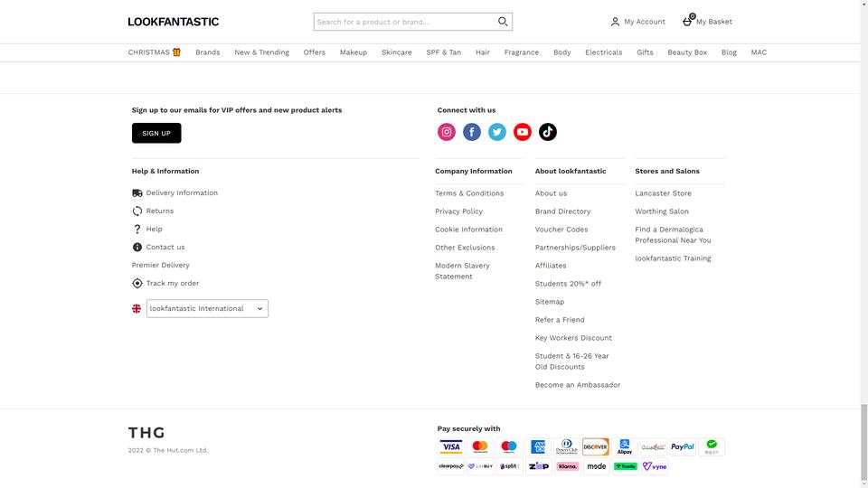Screen dimensions: 868x488
Task: Open the Fragrance menu
Action: (521, 52)
